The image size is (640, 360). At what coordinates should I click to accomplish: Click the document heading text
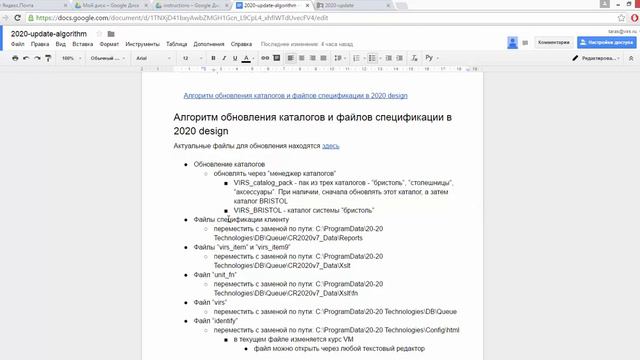click(312, 124)
